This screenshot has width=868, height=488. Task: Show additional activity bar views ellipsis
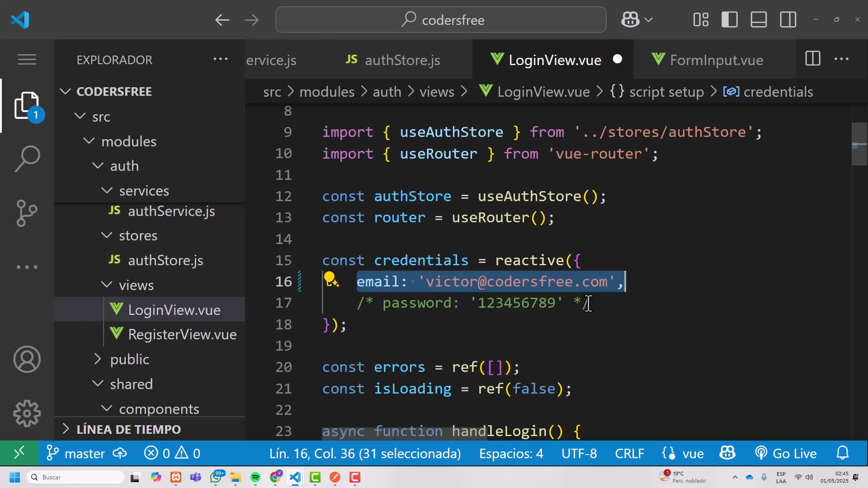tap(27, 267)
